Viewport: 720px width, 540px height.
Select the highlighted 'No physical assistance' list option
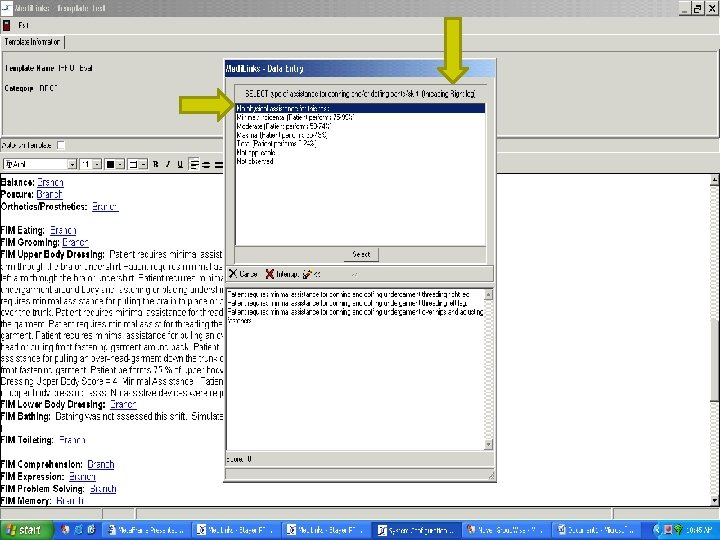pos(360,108)
